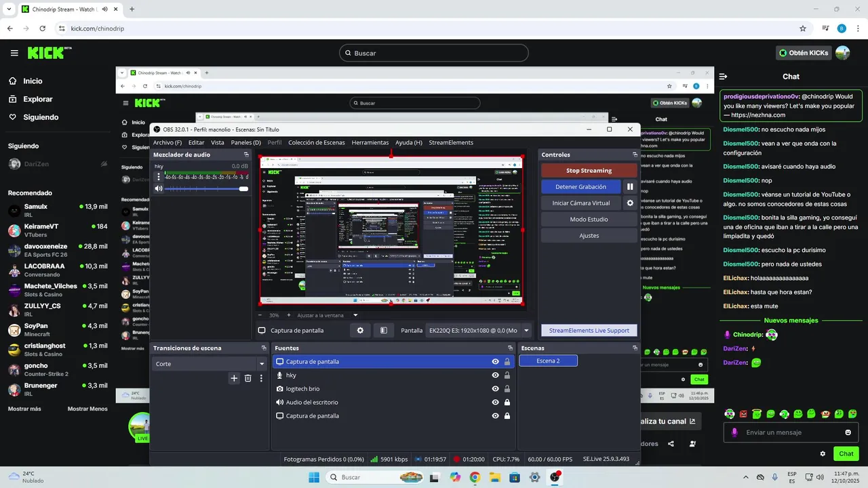Hide the hky source
Viewport: 868px width, 488px height.
[x=496, y=375]
